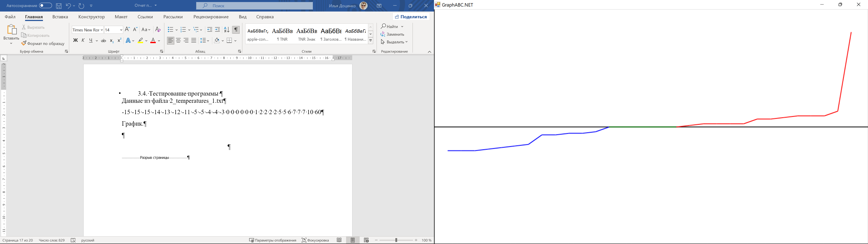
Task: Click the sort A-Я icon
Action: [x=227, y=30]
